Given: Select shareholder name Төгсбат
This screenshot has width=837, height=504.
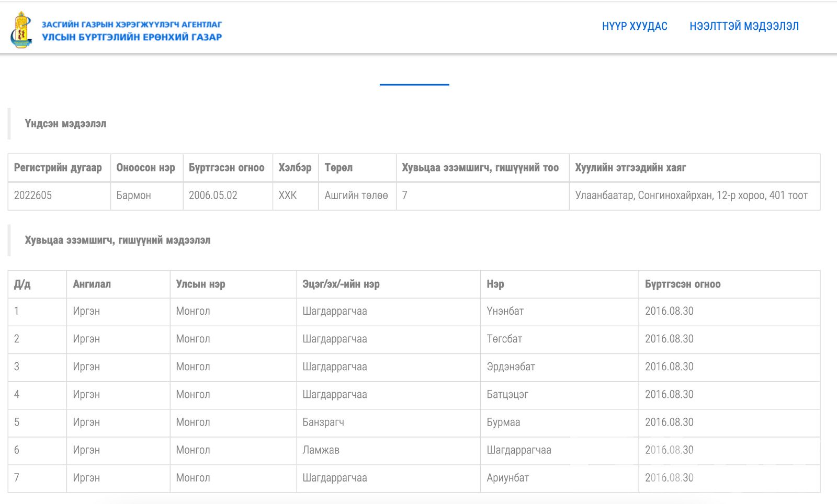Looking at the screenshot, I should (504, 339).
